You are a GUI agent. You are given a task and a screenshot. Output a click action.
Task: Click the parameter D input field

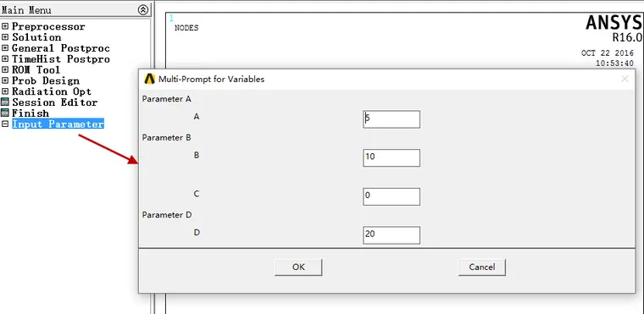point(391,234)
